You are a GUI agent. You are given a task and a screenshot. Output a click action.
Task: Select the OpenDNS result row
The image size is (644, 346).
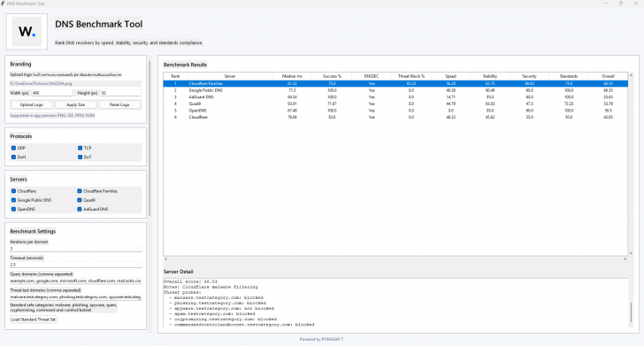395,111
